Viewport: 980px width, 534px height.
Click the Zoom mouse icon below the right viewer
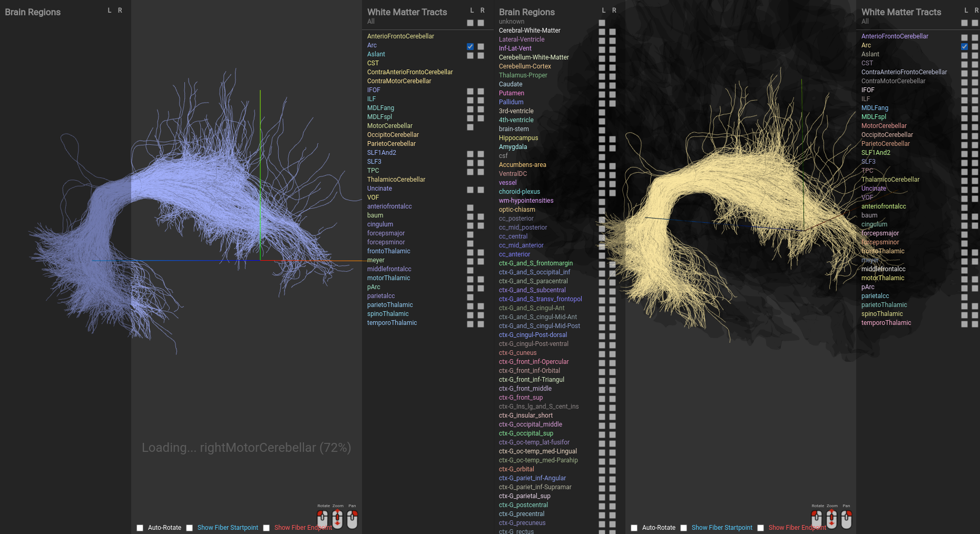click(832, 520)
